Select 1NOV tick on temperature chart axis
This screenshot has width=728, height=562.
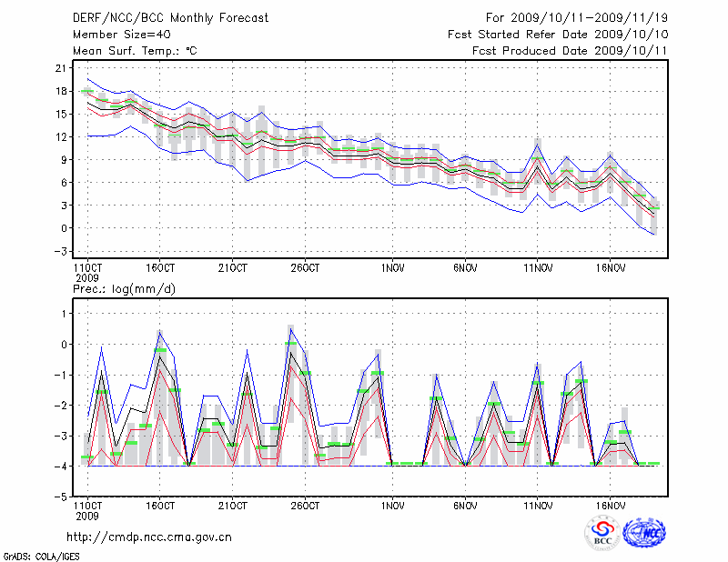[x=393, y=268]
